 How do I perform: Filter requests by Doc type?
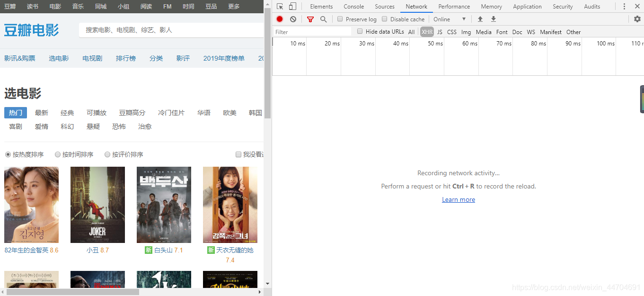click(x=517, y=32)
